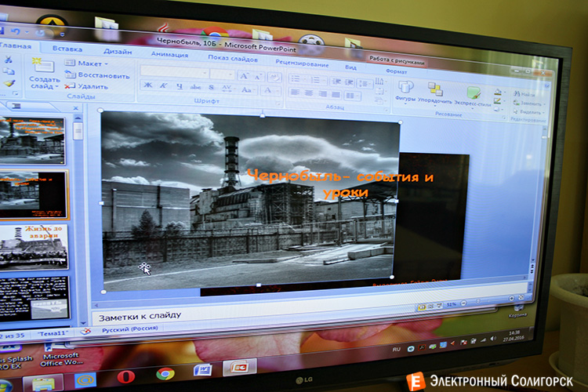Switch to the Вставка (Insert) tab
The height and width of the screenshot is (392, 588).
67,48
